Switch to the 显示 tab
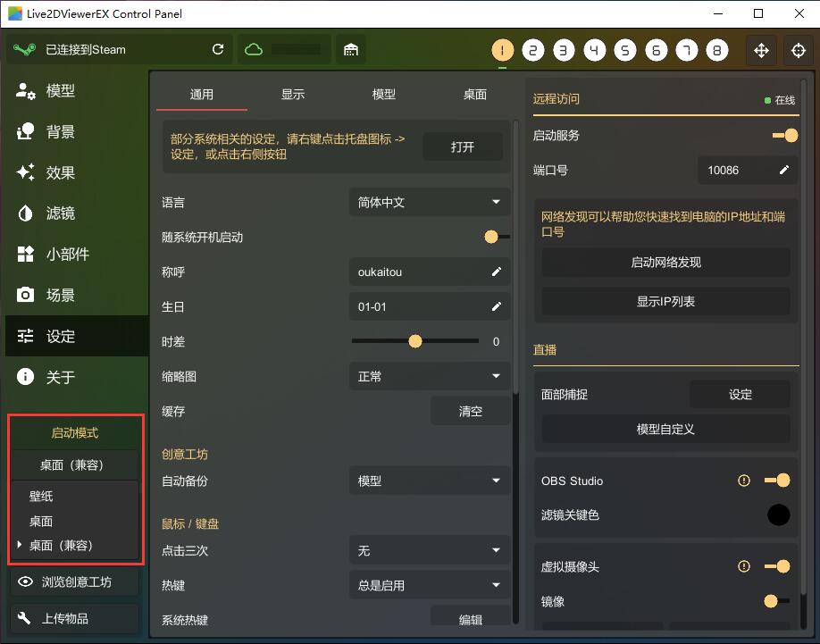 coord(293,95)
